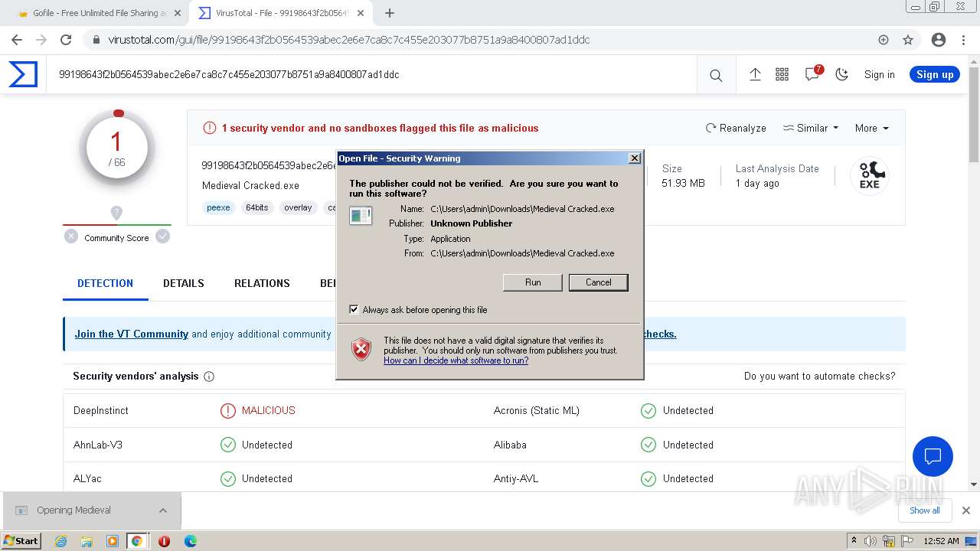Uncheck Always ask before opening this file
This screenshot has height=551, width=980.
click(x=354, y=309)
